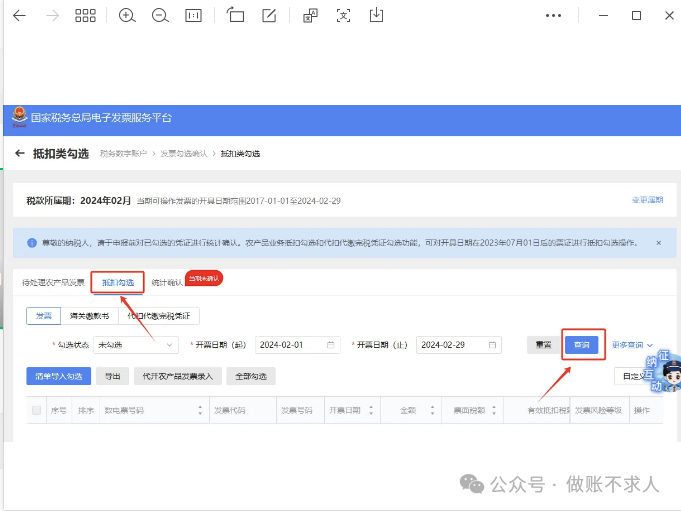This screenshot has width=681, height=511.
Task: Rotate the image
Action: pyautogui.click(x=235, y=15)
